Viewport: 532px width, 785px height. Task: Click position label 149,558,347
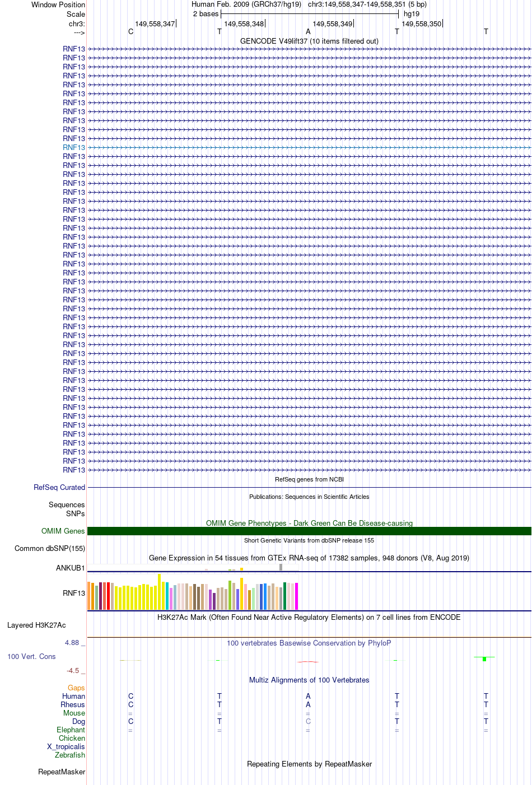[155, 24]
